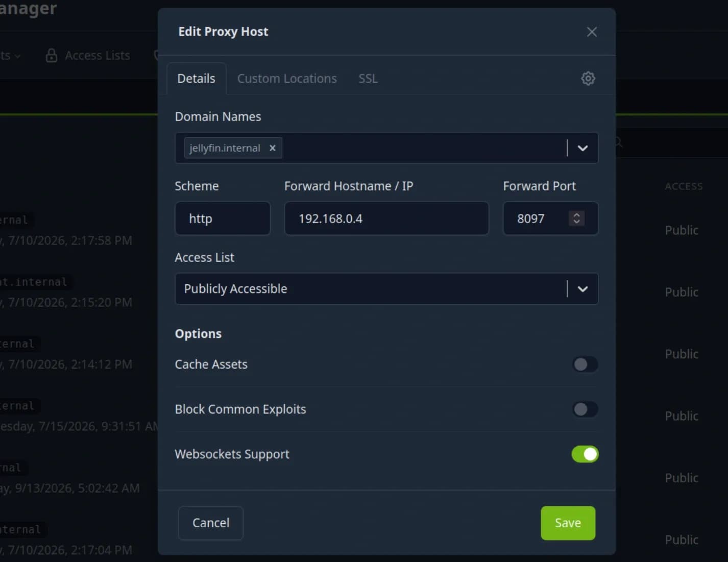Click the 9:31:51 AM date entry
728x562 pixels.
79,426
